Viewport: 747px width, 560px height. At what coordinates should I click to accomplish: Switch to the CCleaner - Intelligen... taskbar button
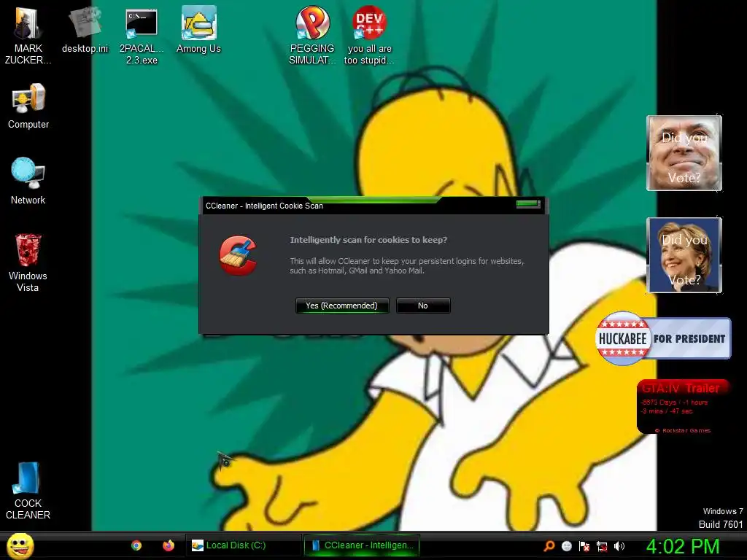(362, 545)
